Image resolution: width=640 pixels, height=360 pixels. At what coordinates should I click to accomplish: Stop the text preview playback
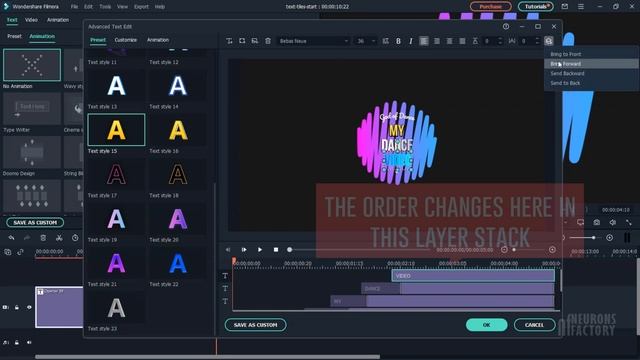pyautogui.click(x=276, y=249)
